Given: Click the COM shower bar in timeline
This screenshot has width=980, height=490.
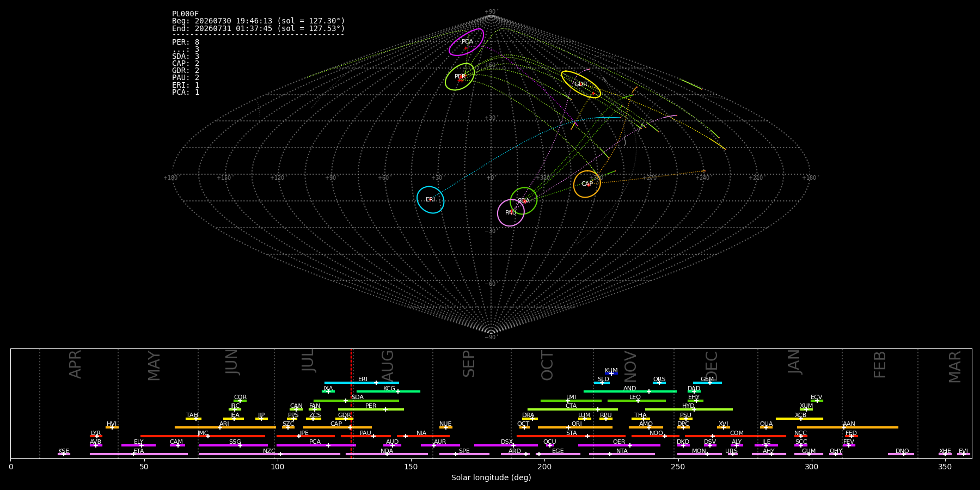Looking at the screenshot, I should [x=736, y=436].
